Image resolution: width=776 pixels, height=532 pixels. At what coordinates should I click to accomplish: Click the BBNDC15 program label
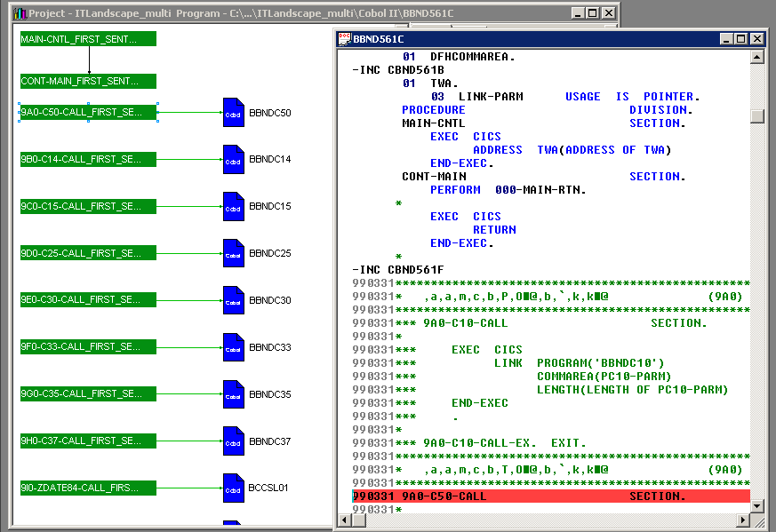point(269,206)
